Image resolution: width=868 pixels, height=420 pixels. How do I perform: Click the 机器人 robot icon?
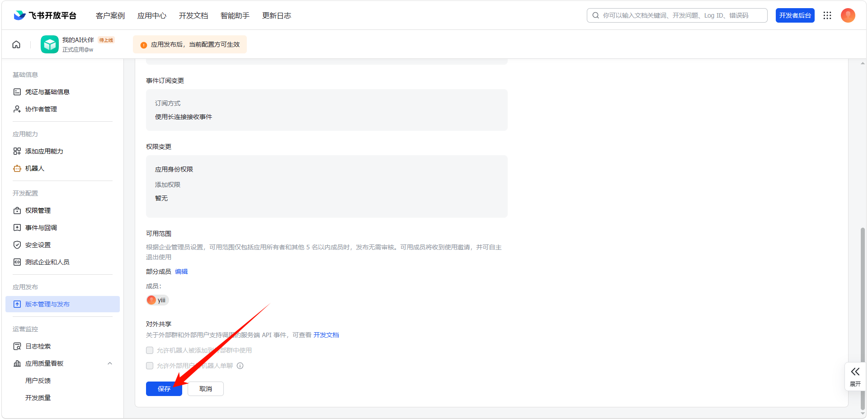coord(17,168)
